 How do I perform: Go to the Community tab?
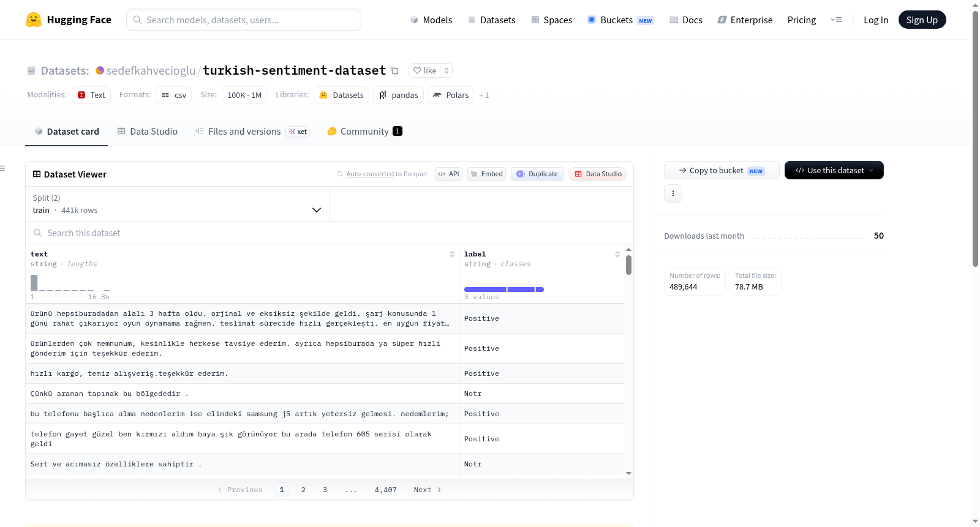click(365, 132)
